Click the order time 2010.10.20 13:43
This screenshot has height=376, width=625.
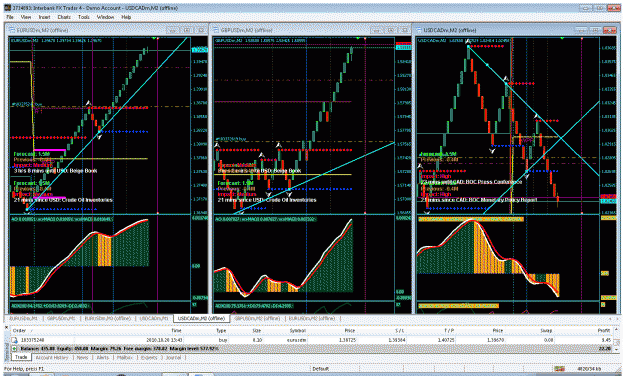point(164,340)
